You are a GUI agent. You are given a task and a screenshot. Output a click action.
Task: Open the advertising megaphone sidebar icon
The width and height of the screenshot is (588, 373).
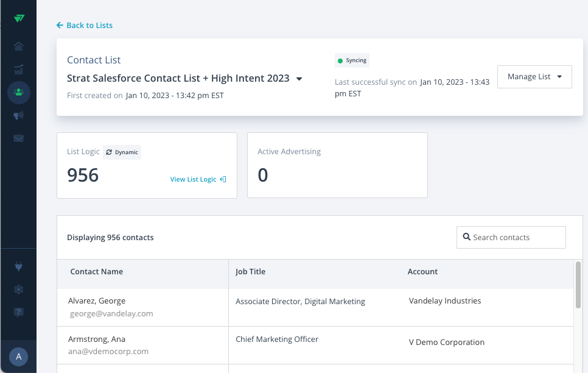click(18, 115)
